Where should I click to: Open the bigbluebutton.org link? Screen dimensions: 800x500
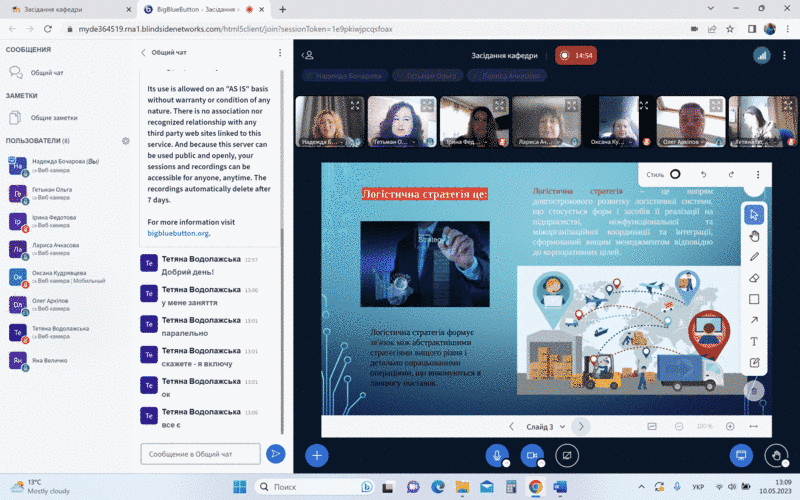tap(178, 233)
